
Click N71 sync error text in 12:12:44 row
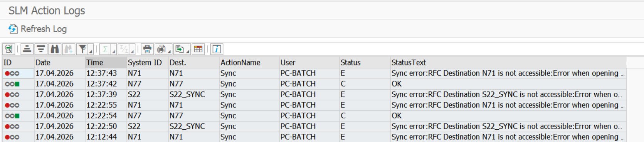click(x=508, y=137)
